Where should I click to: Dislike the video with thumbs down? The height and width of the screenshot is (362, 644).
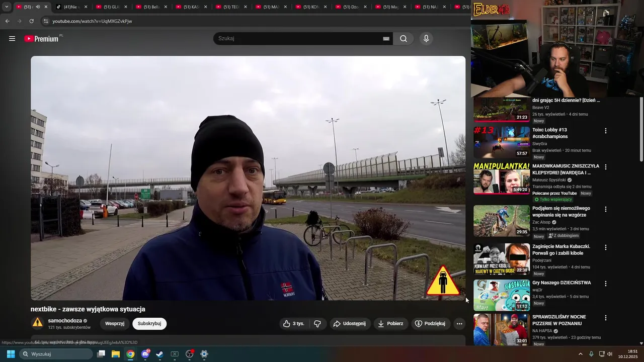click(x=317, y=324)
